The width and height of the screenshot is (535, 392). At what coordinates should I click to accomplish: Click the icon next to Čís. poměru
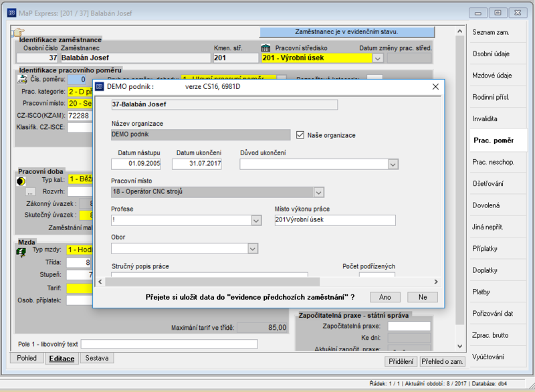tap(22, 79)
